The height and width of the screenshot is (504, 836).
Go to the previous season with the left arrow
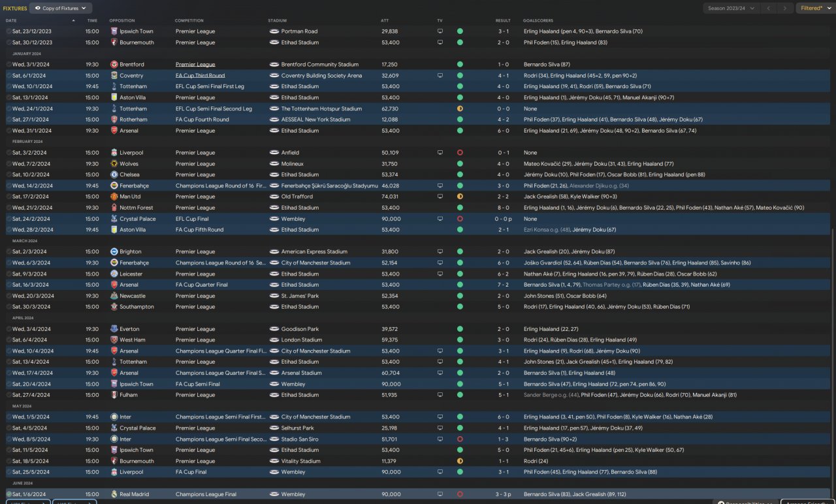point(769,8)
